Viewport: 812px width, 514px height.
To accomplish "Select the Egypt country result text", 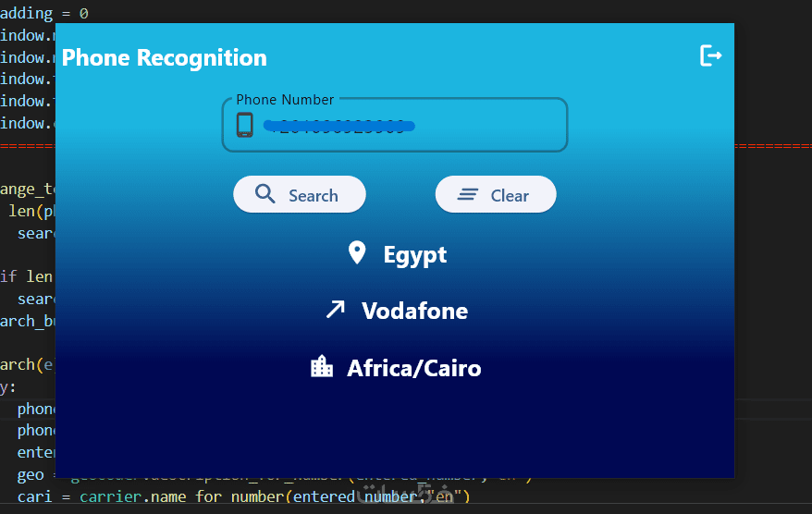I will [414, 254].
